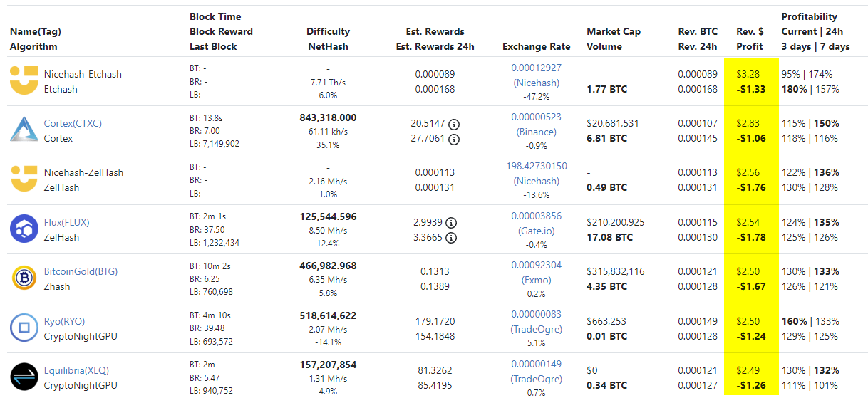The width and height of the screenshot is (868, 403).
Task: Open the Flux(FLUX) coin link
Action: pos(66,222)
